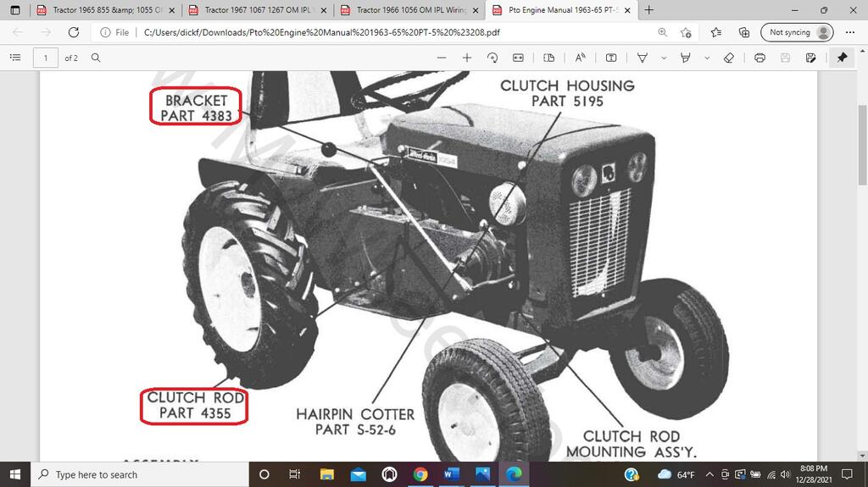868x487 pixels.
Task: Show hidden system tray icons
Action: [709, 475]
